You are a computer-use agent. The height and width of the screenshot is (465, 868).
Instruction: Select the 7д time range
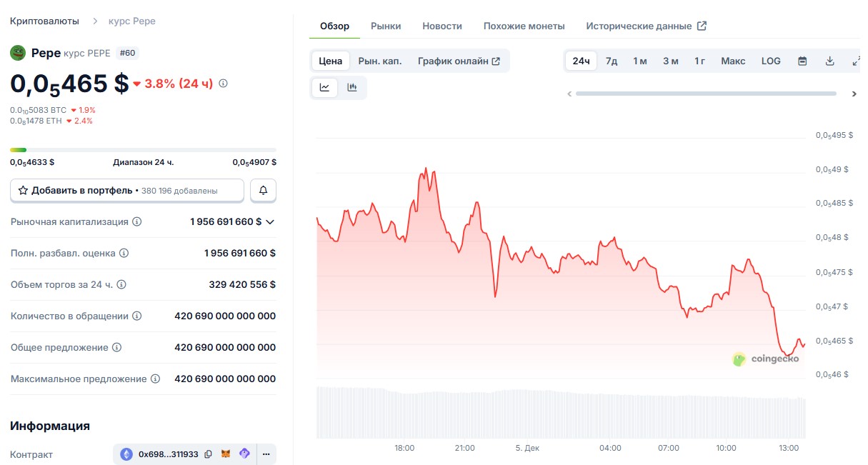(612, 61)
